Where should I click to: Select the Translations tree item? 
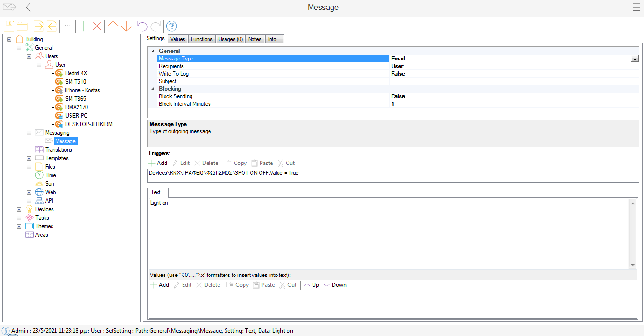pyautogui.click(x=58, y=150)
